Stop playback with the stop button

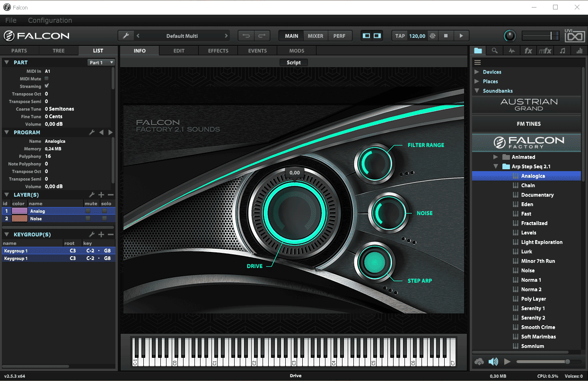pos(446,36)
